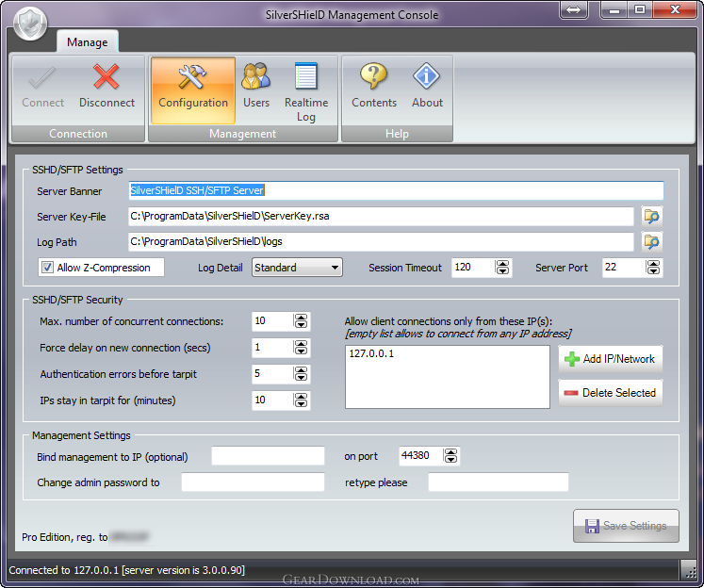Viewport: 704px width, 588px height.
Task: Click the management port value 44380
Action: point(416,455)
